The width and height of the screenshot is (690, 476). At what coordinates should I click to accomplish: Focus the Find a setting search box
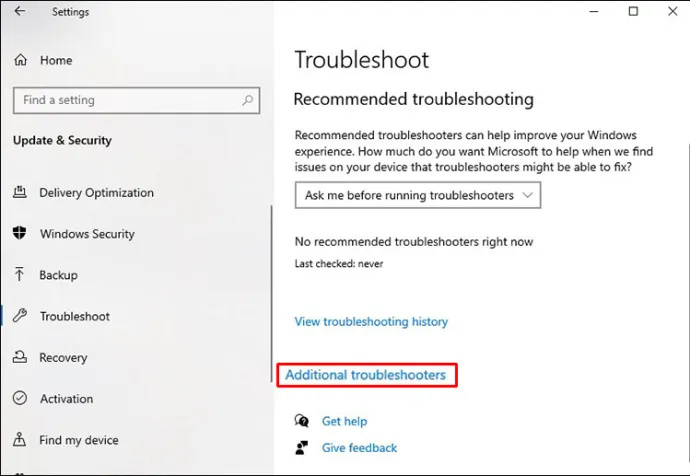136,100
